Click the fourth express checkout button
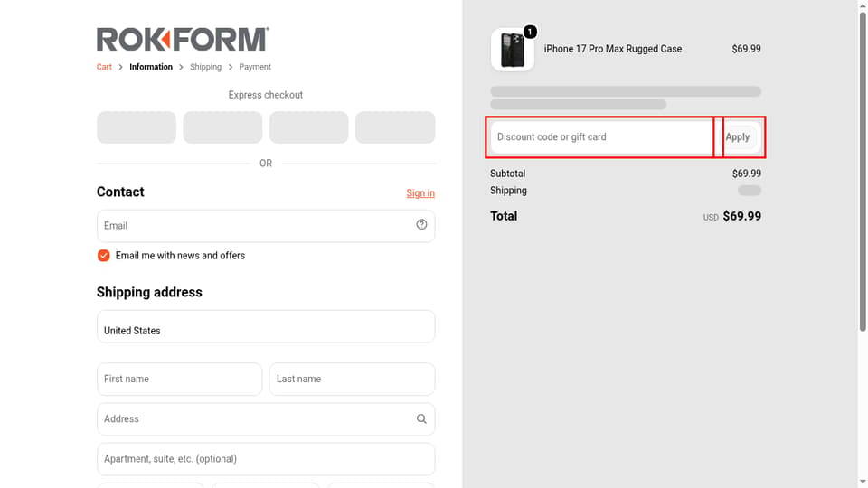The height and width of the screenshot is (488, 868). click(395, 127)
